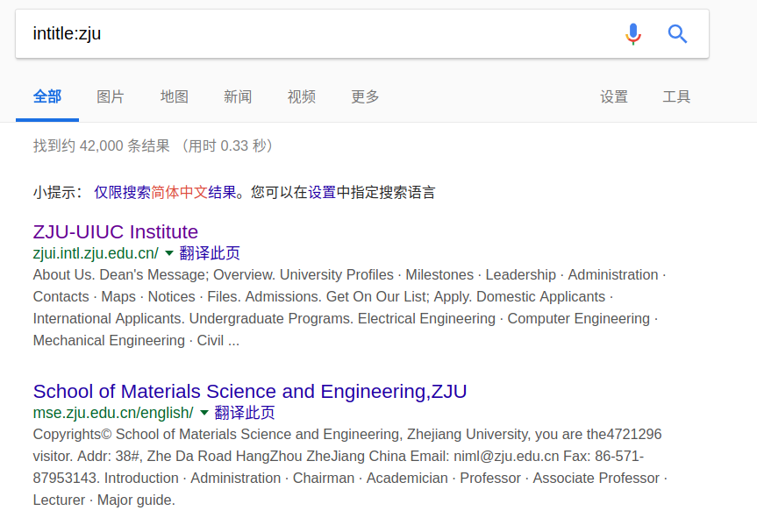Select the 全部 results tab
Viewport: 757px width, 532px height.
(47, 96)
